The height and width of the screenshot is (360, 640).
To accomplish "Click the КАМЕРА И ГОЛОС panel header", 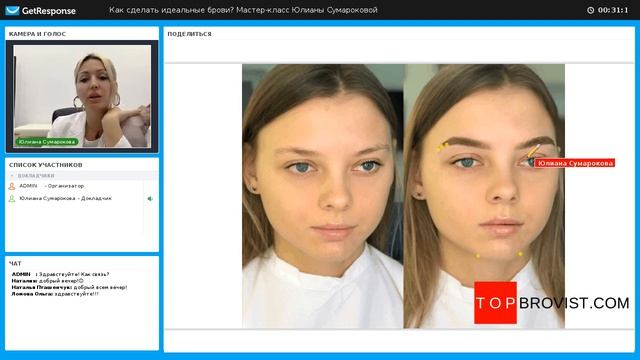I will [x=37, y=34].
